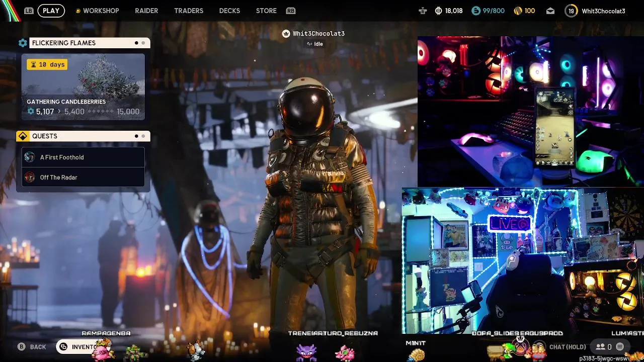The width and height of the screenshot is (644, 362).
Task: Open the mail inbox icon
Action: tap(550, 11)
